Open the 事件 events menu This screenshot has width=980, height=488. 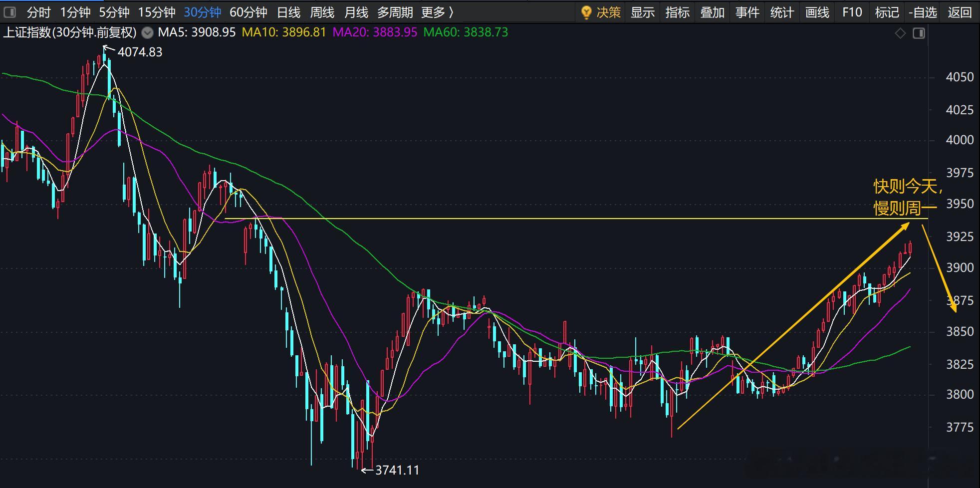[747, 12]
